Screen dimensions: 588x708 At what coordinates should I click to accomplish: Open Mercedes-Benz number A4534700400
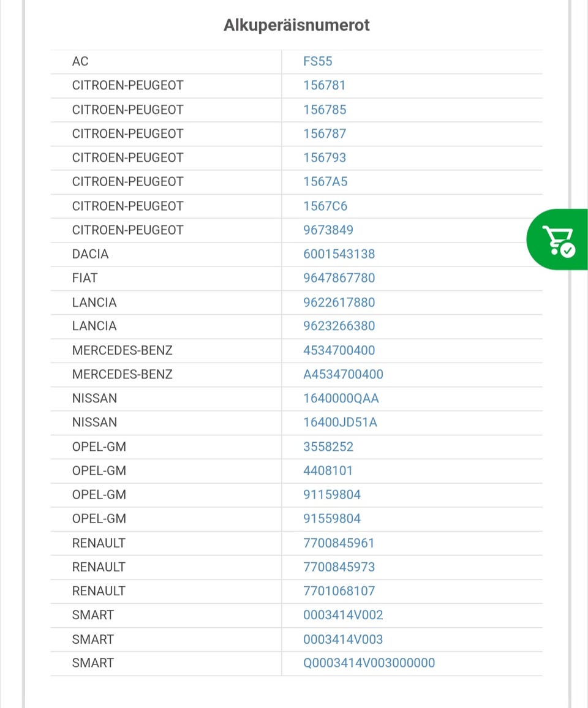344,374
